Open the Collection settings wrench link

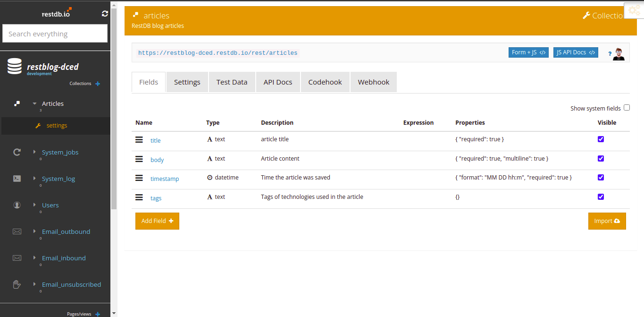pos(603,16)
